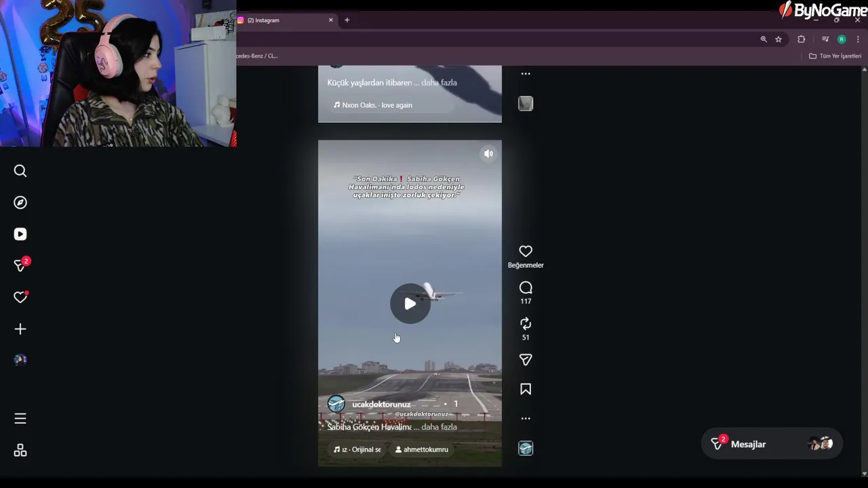Open sidebar messages icon with badge 2
Screen dimensions: 868x488
[20, 265]
